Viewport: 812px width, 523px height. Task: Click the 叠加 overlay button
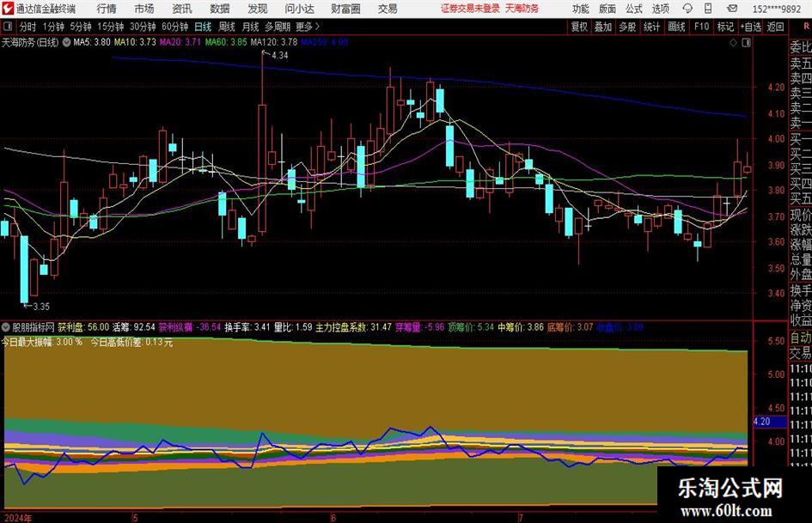pyautogui.click(x=603, y=27)
